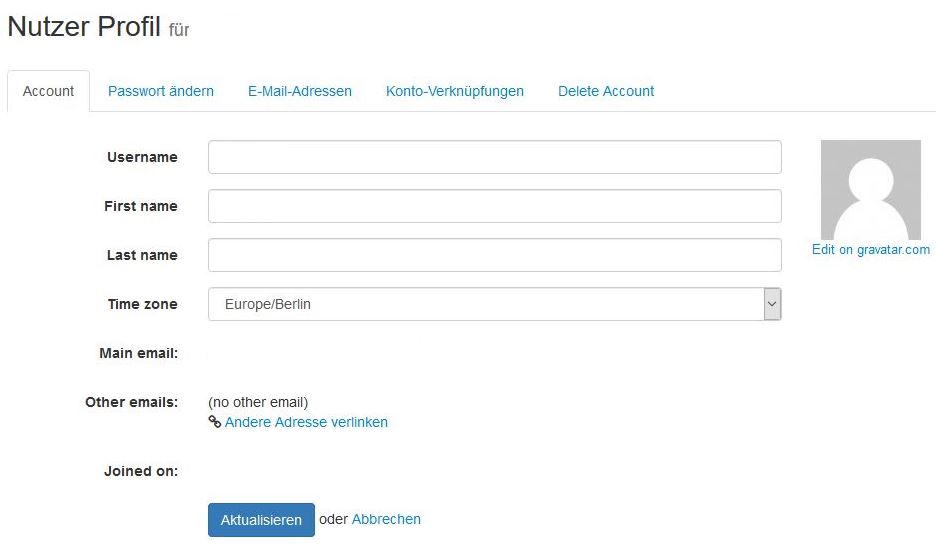Open the E-Mail-Adressen tab

tap(300, 91)
